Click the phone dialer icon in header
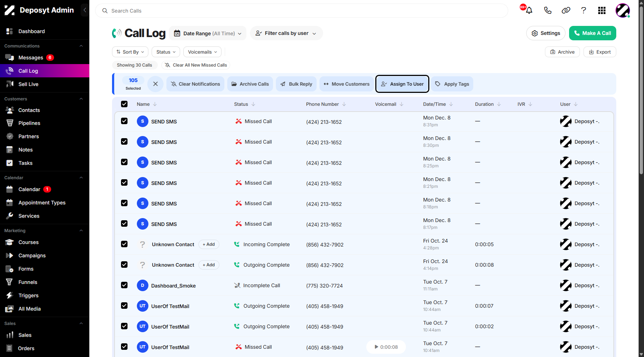Viewport: 644px width, 357px height. [547, 10]
